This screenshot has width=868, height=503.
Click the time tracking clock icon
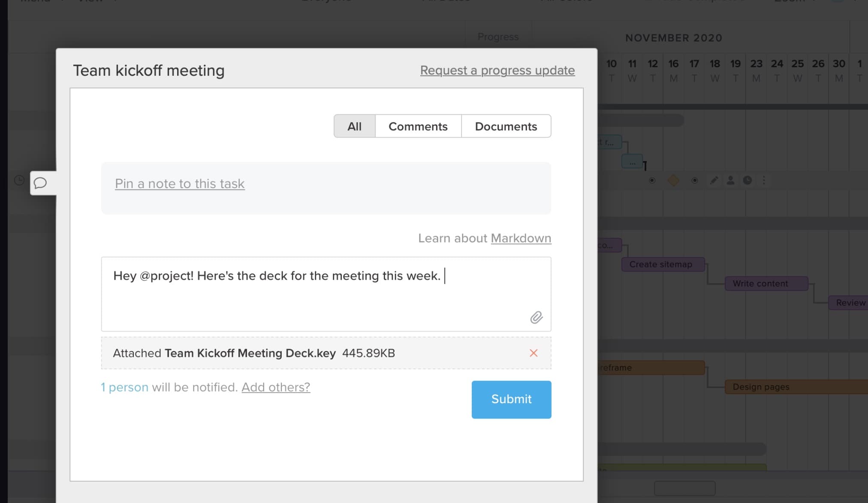tap(747, 180)
